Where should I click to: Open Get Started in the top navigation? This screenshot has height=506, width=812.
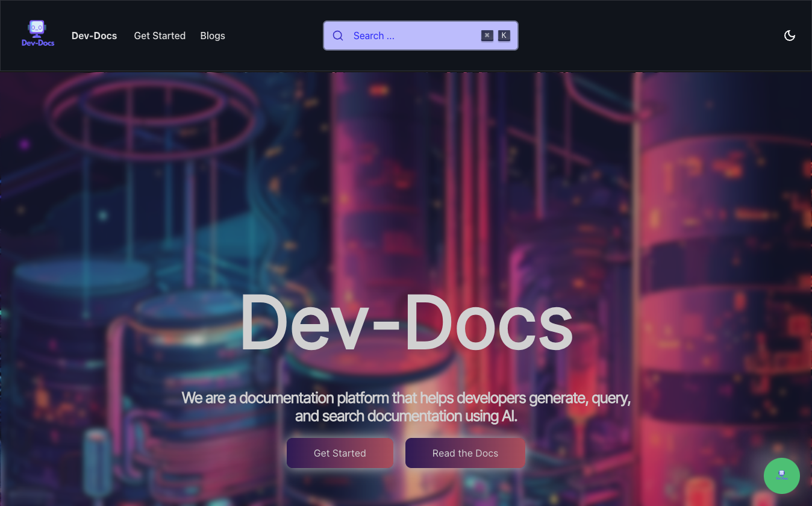(160, 36)
